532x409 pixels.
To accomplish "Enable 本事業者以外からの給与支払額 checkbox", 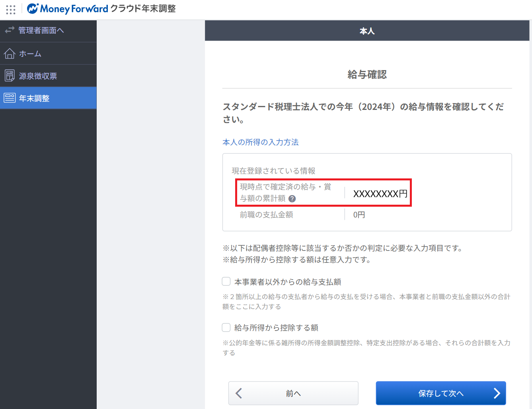I will tap(226, 281).
